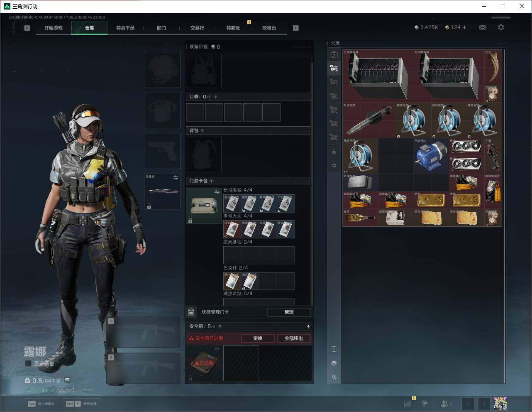This screenshot has height=412, width=532.
Task: Click the 全部移出 button
Action: (293, 338)
